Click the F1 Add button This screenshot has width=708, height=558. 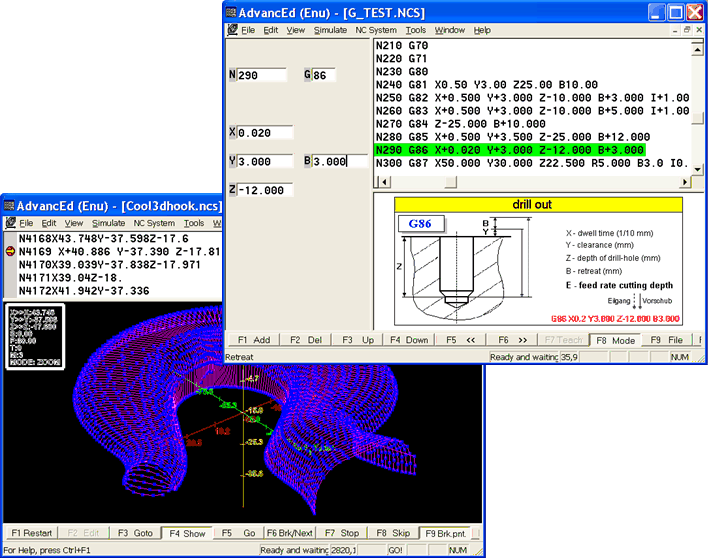254,340
